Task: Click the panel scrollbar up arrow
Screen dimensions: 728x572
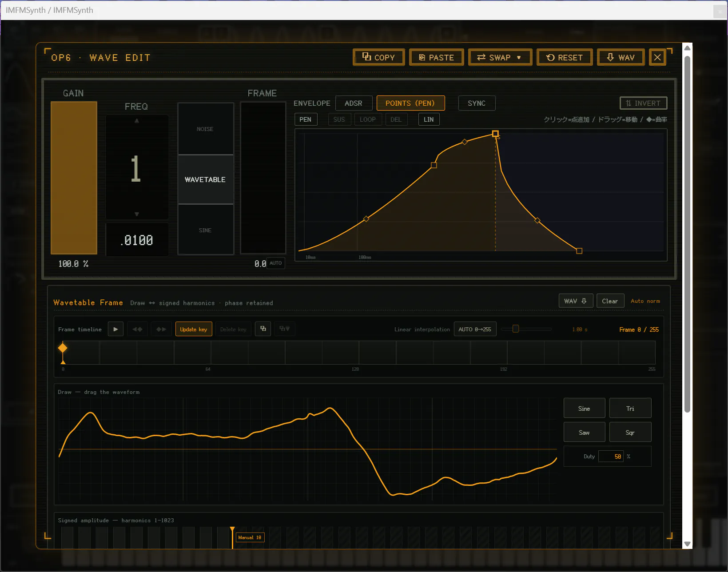Action: (x=687, y=48)
